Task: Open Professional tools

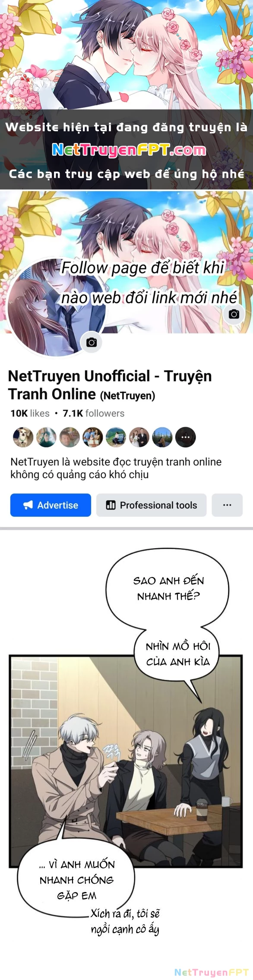Action: pos(151,505)
